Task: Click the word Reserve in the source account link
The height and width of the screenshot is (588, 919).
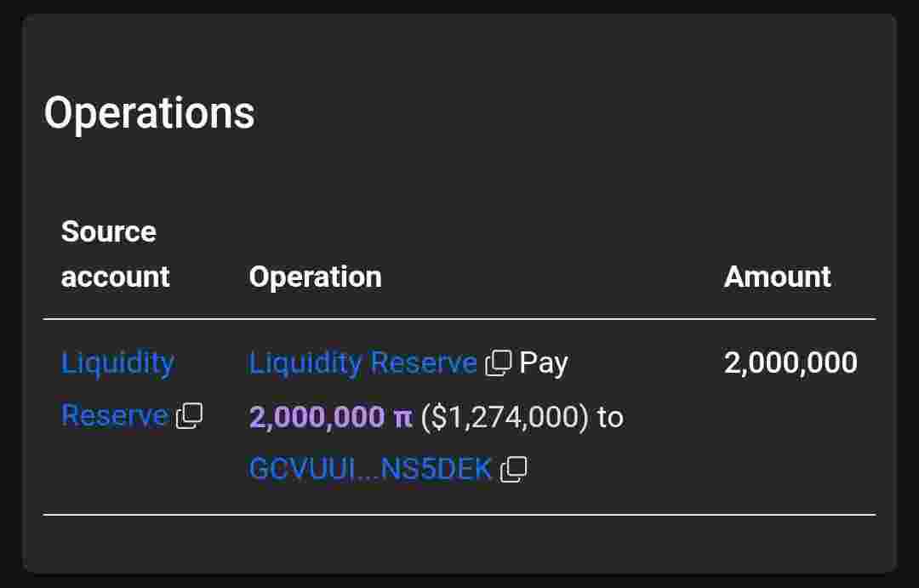Action: tap(115, 415)
